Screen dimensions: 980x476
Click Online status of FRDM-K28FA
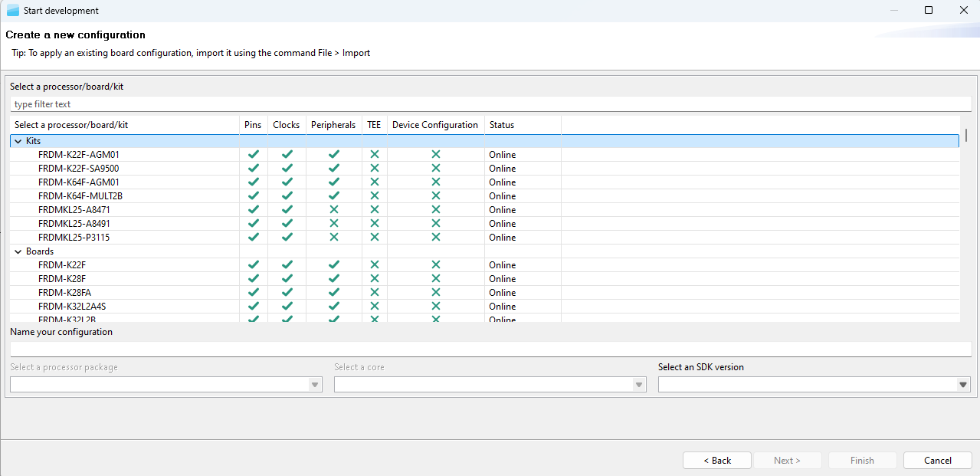click(503, 292)
